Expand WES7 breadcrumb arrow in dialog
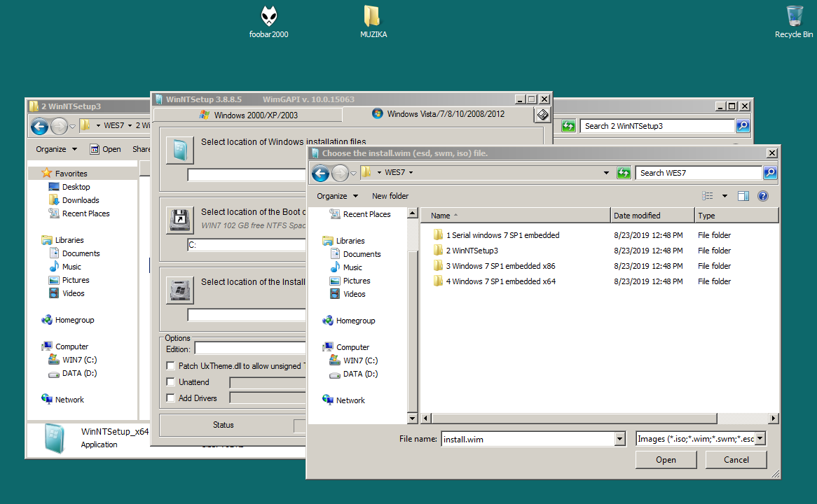The width and height of the screenshot is (817, 504). pyautogui.click(x=411, y=172)
